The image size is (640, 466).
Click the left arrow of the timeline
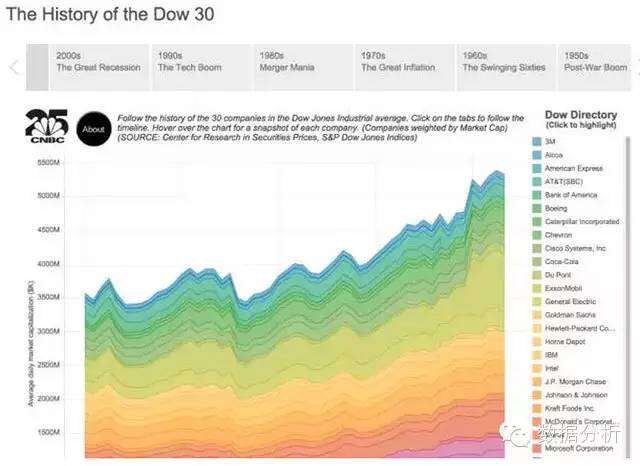tap(13, 68)
